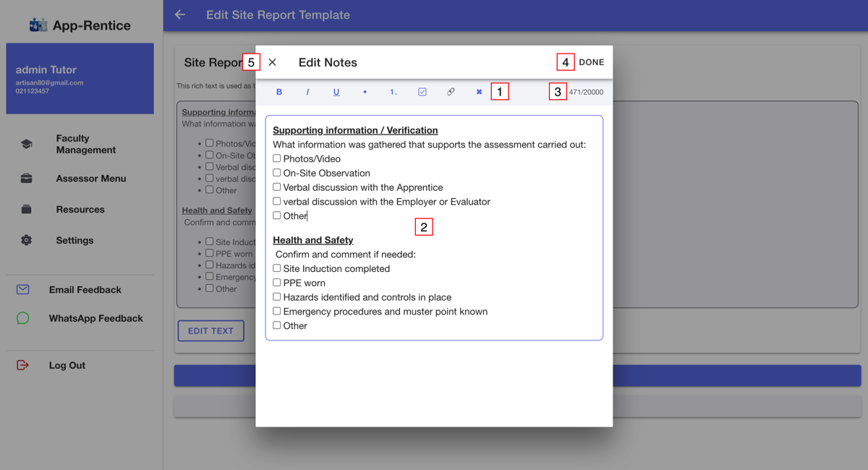868x470 pixels.
Task: Click the App-Rentice logo icon
Action: 38,25
